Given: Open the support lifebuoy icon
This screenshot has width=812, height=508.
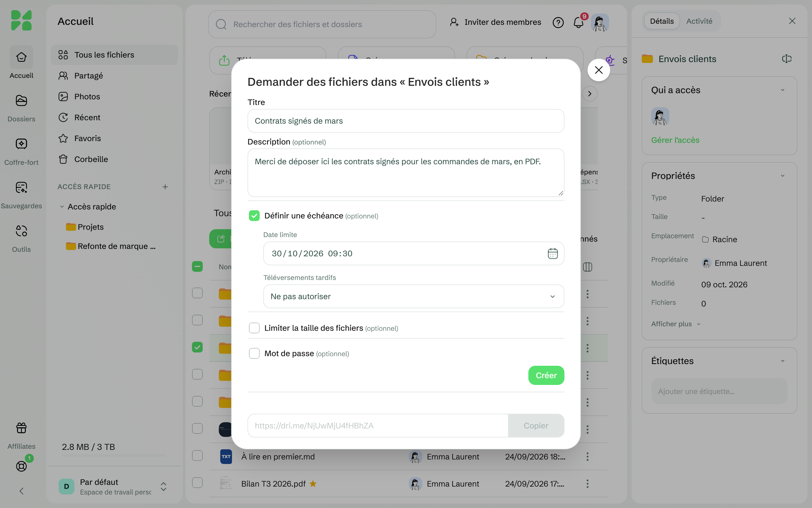Looking at the screenshot, I should click(x=21, y=466).
